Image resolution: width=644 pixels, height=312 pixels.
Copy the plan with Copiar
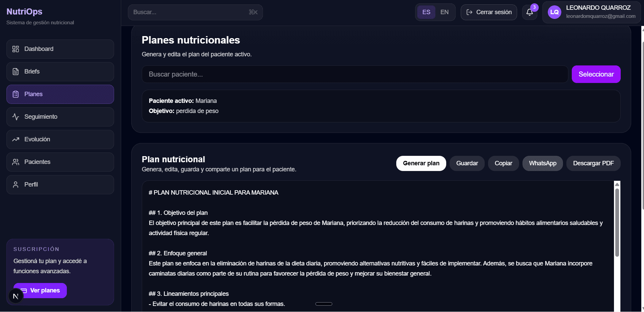(504, 163)
